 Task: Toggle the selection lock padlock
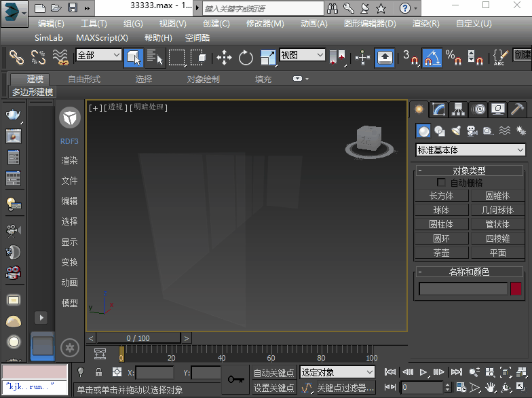(99, 372)
